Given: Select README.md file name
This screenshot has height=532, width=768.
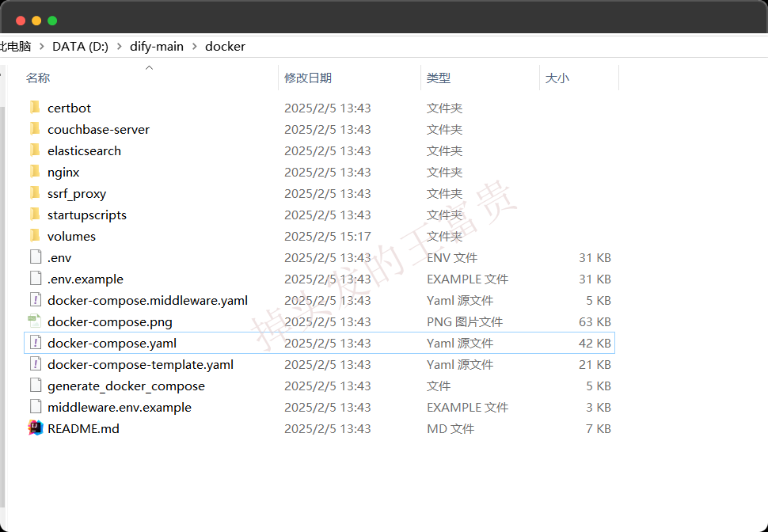Looking at the screenshot, I should click(83, 428).
